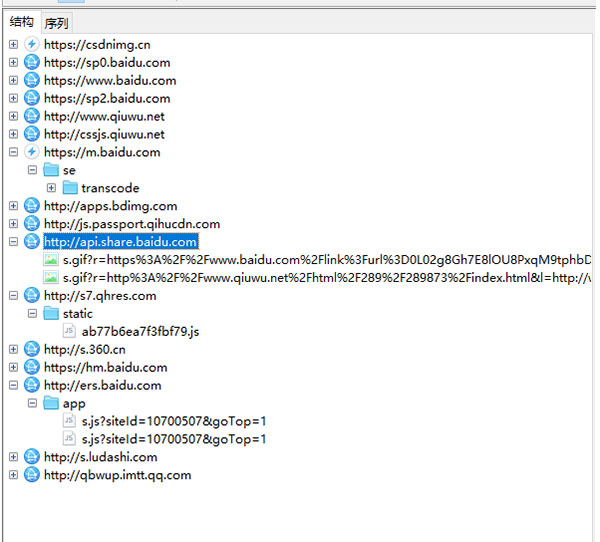Expand the transcode folder
600x542 pixels.
(x=51, y=188)
